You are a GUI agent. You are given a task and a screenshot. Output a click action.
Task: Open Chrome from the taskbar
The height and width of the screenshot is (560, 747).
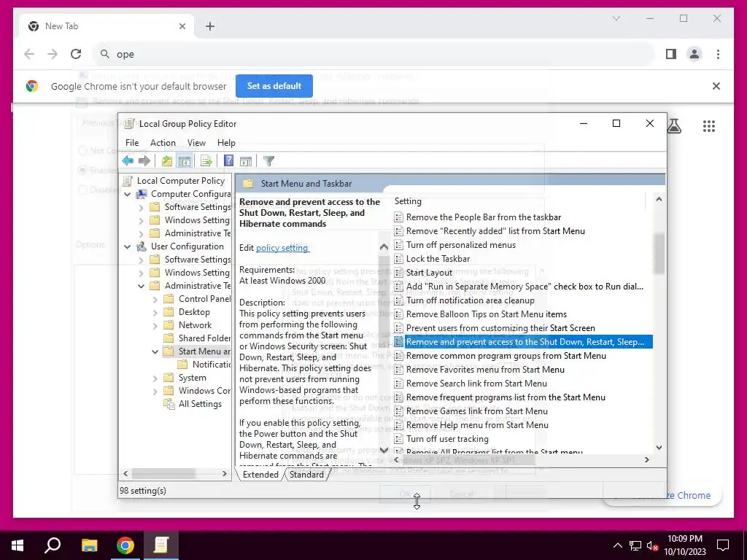pyautogui.click(x=125, y=545)
